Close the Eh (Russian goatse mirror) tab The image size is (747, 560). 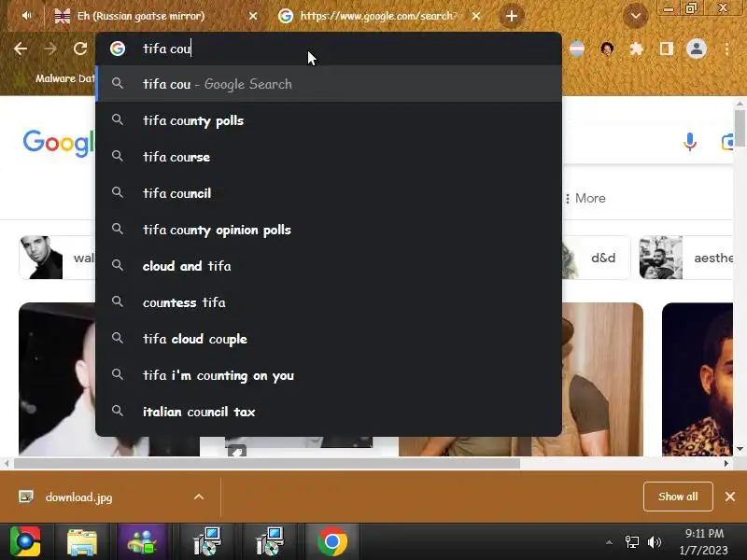coord(253,16)
